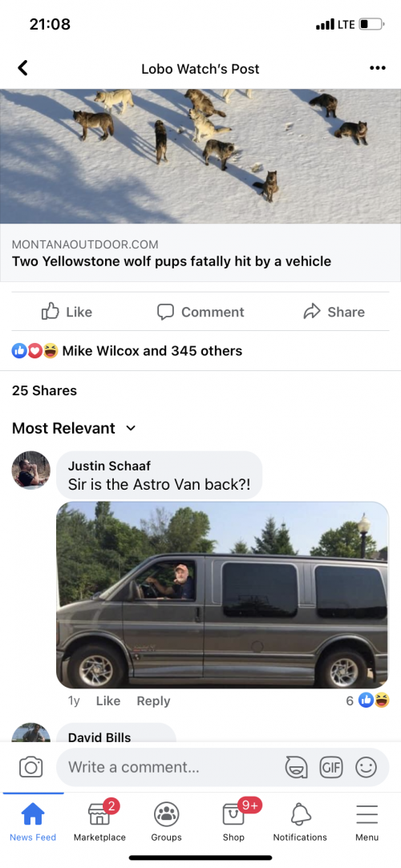Tap the Comment button under the post
Image resolution: width=401 pixels, height=868 pixels.
pyautogui.click(x=200, y=312)
